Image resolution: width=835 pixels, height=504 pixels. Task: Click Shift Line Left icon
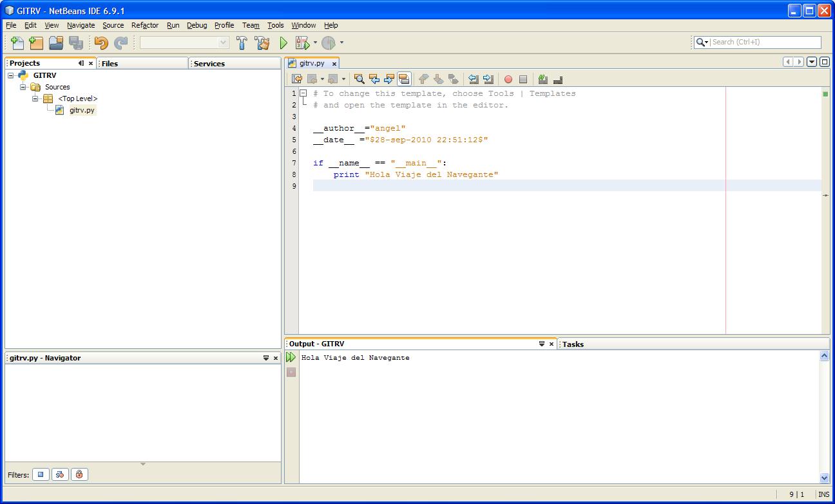(474, 79)
